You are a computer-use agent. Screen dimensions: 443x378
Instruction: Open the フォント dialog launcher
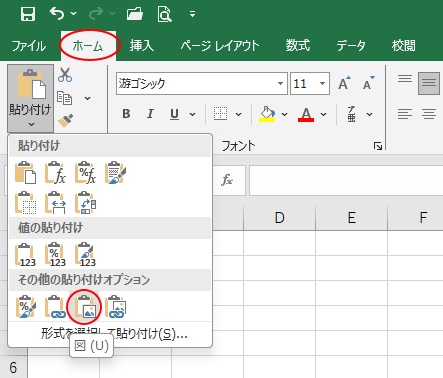click(378, 146)
